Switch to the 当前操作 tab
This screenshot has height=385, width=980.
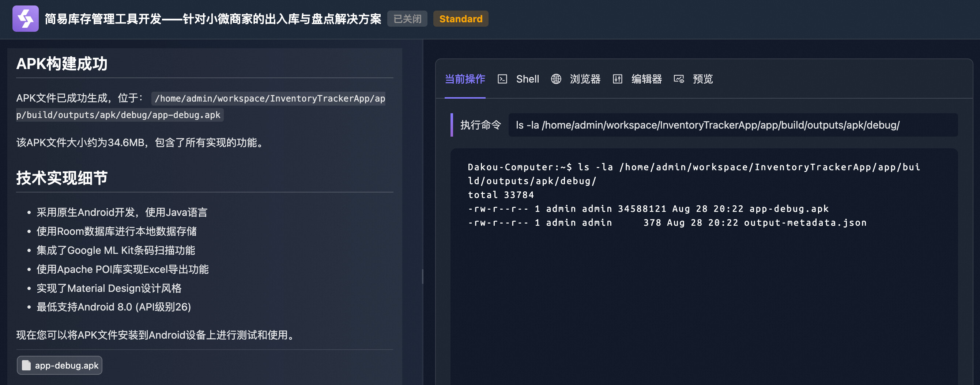click(464, 79)
